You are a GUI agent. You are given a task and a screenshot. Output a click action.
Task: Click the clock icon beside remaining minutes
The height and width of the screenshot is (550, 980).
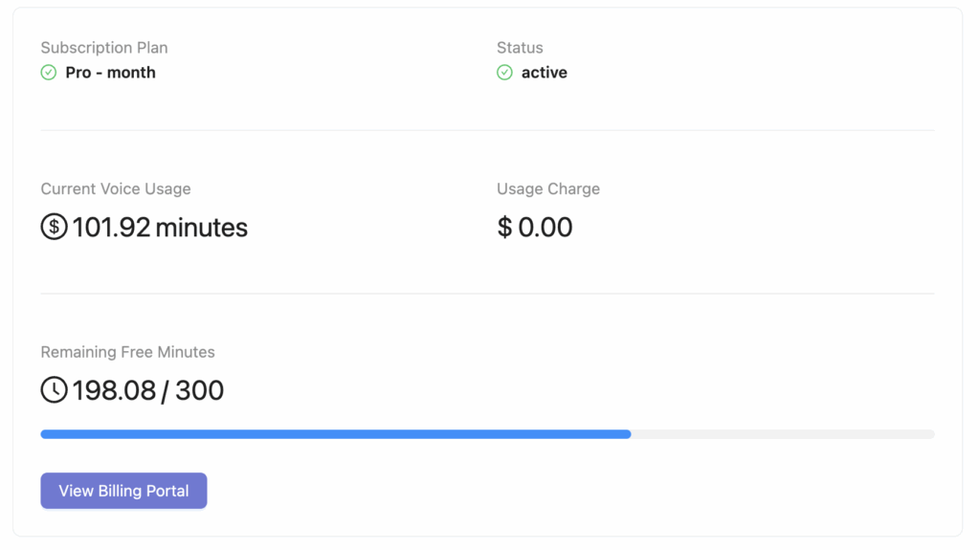point(55,389)
